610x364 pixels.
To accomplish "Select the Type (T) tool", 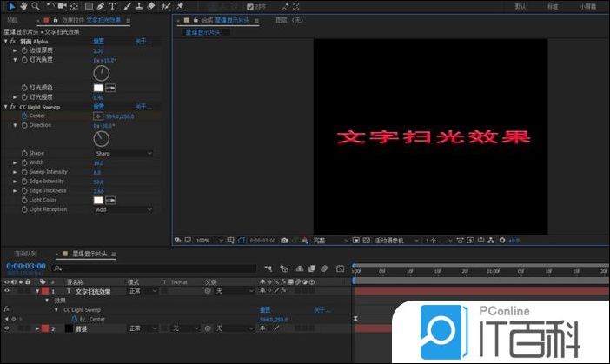I will coord(113,6).
